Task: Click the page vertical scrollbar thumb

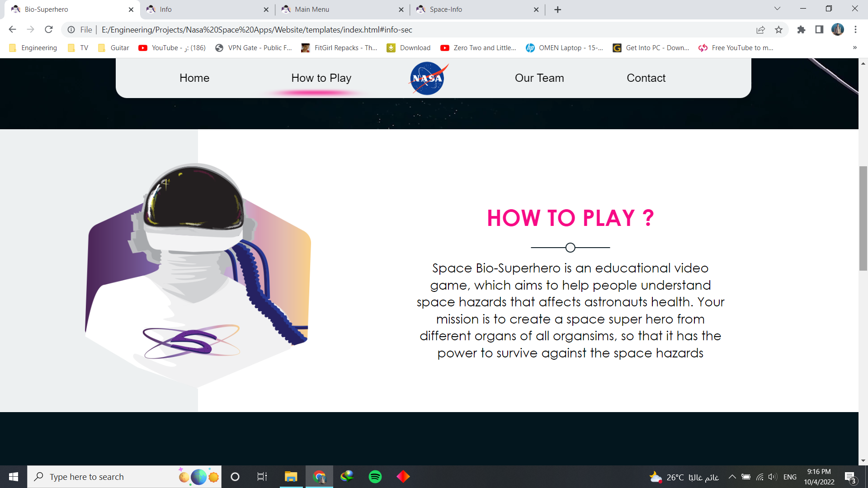Action: 863,218
